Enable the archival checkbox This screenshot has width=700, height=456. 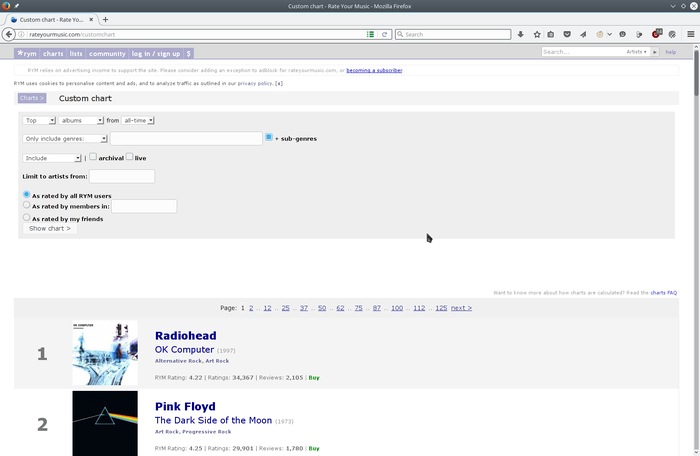point(93,156)
